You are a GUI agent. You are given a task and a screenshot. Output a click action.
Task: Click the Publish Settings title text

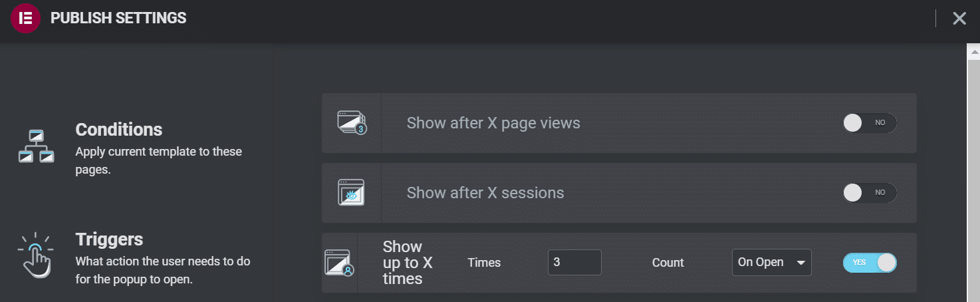coord(118,19)
